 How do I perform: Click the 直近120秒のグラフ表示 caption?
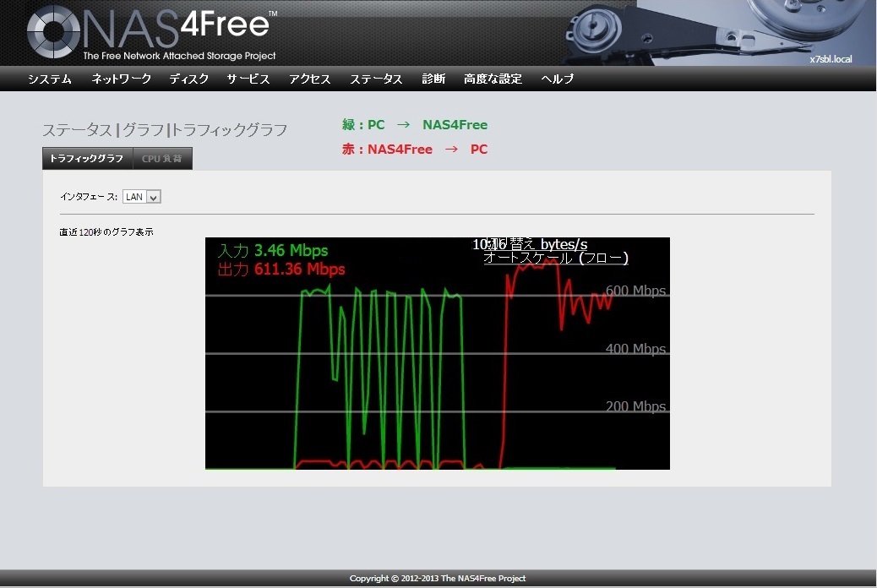point(106,232)
